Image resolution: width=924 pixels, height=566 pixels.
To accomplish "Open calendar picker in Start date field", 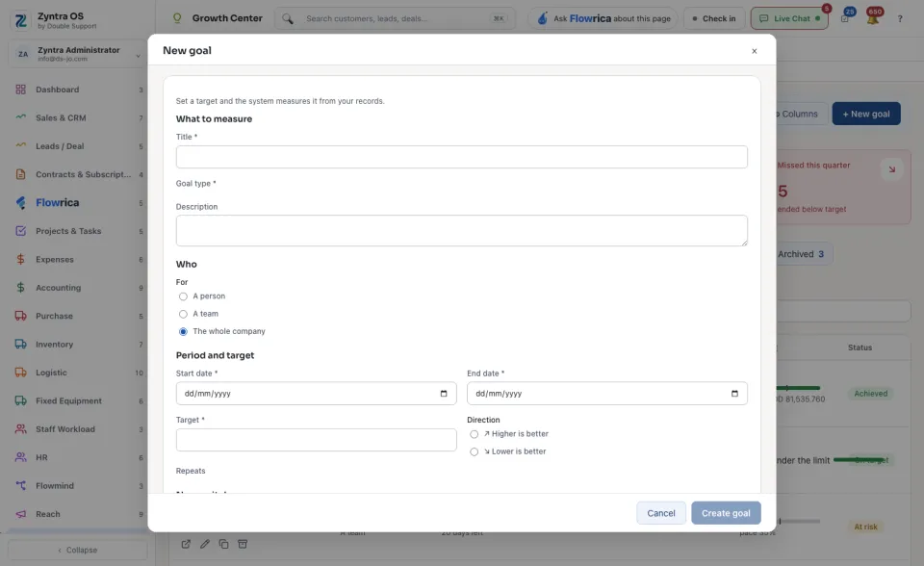I will pos(444,394).
